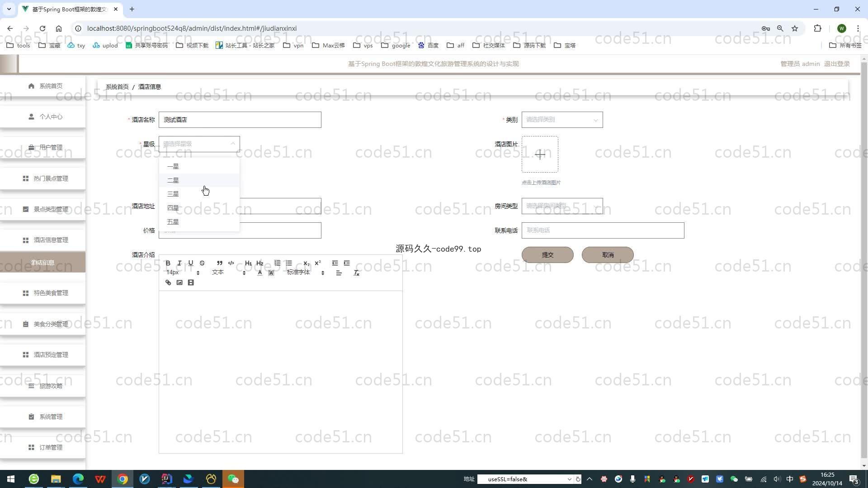This screenshot has width=868, height=488.
Task: Insert a code block in editor
Action: click(x=231, y=263)
